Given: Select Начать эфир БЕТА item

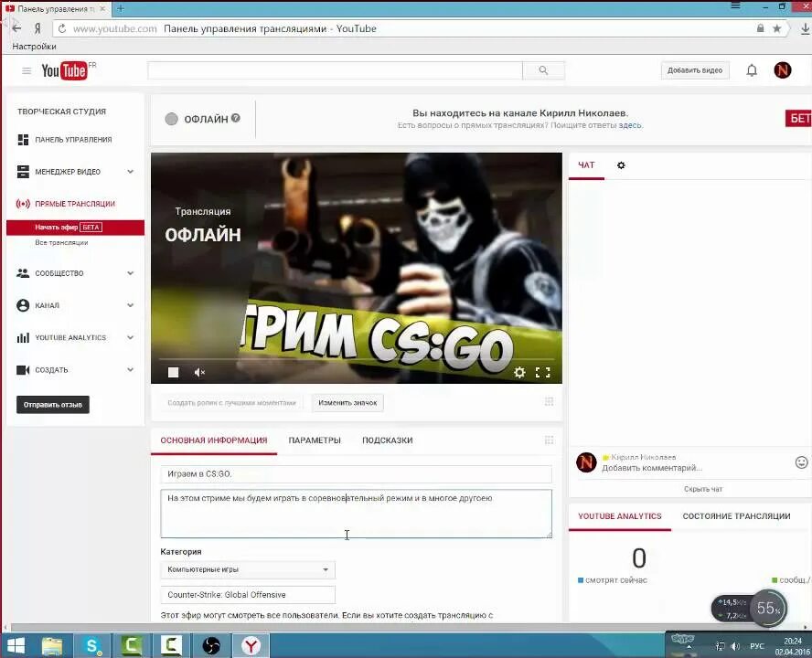Looking at the screenshot, I should (75, 228).
